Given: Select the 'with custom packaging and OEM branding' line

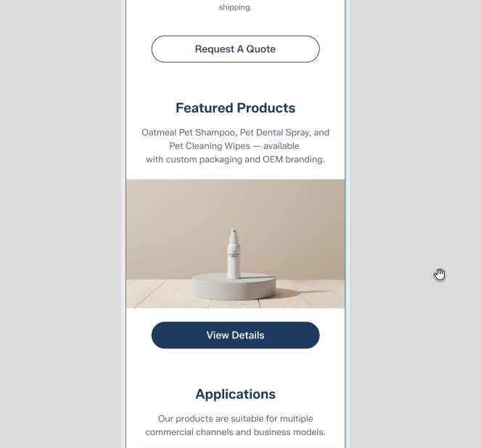Looking at the screenshot, I should pos(235,160).
